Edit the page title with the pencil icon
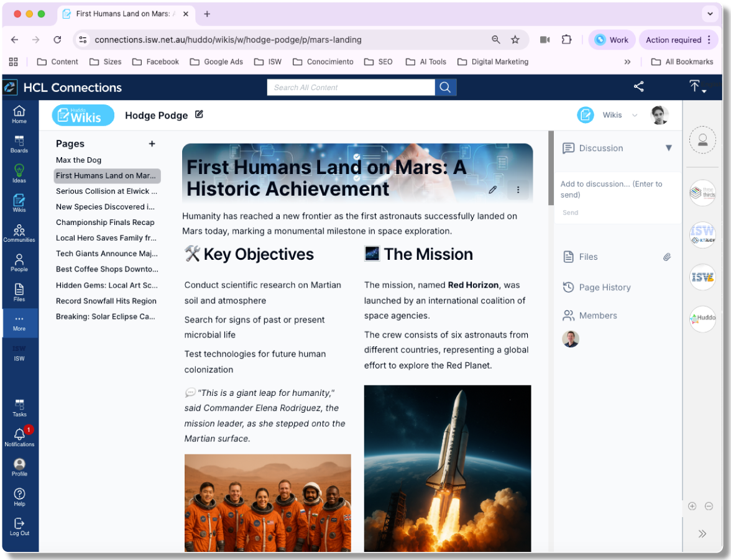Image resolution: width=731 pixels, height=560 pixels. [492, 190]
